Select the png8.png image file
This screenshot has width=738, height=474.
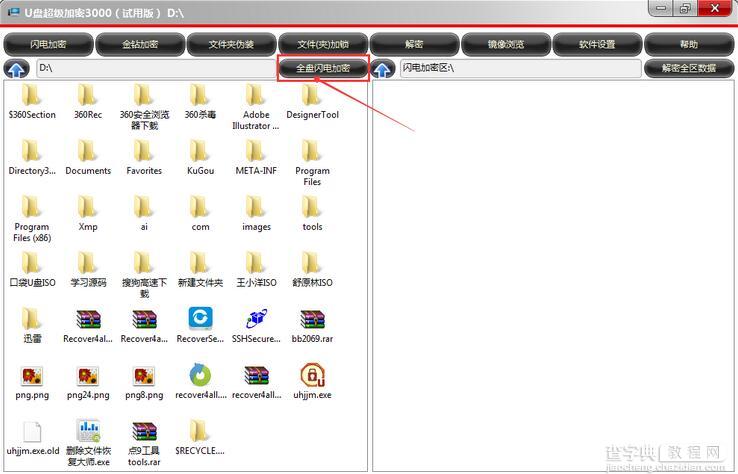[144, 382]
